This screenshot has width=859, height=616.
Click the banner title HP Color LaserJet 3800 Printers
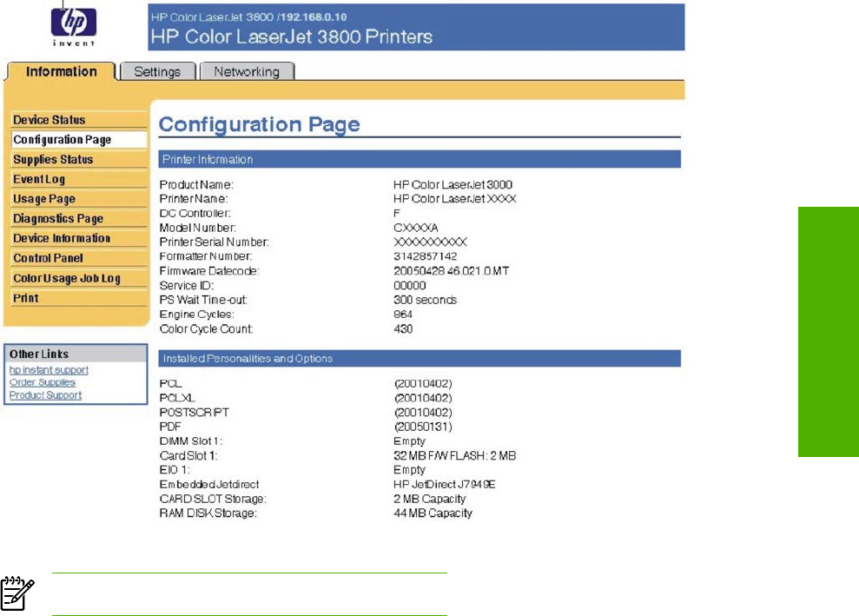click(292, 36)
